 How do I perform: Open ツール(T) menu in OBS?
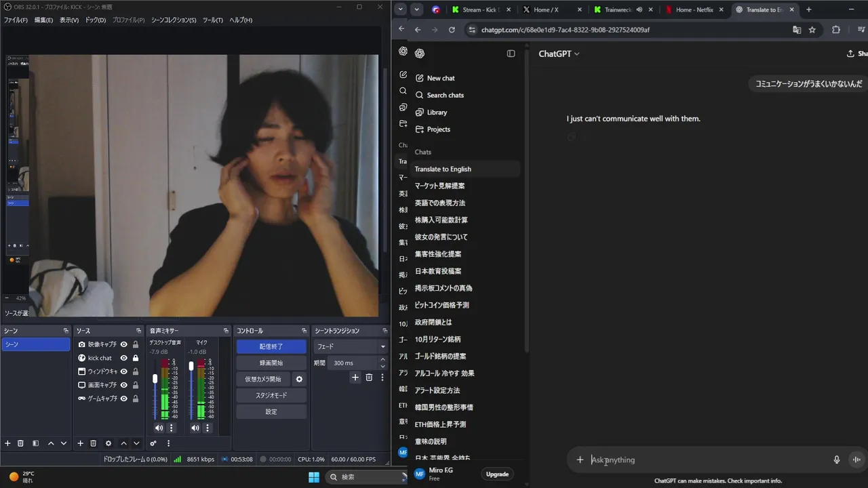(x=212, y=20)
